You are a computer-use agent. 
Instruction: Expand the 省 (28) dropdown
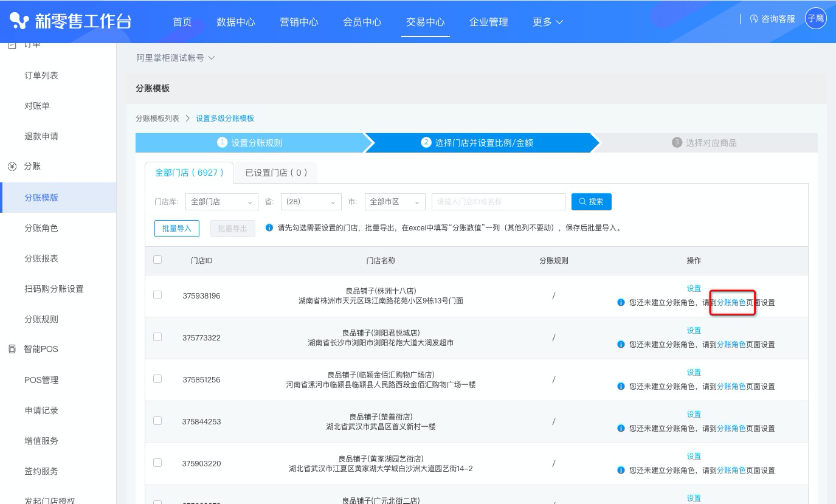coord(311,202)
